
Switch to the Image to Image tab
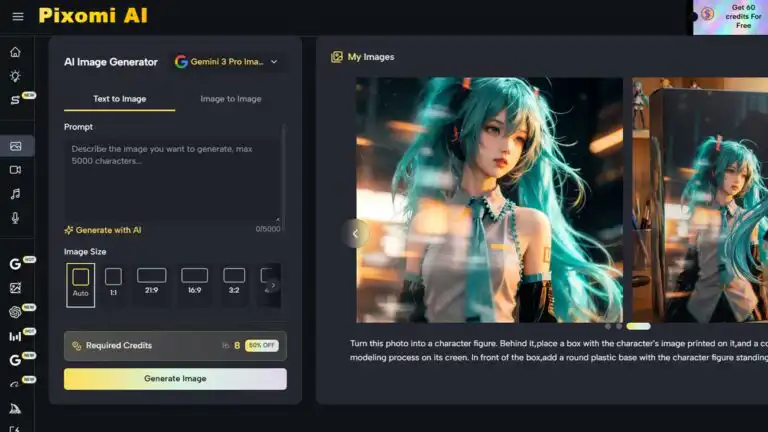point(231,99)
